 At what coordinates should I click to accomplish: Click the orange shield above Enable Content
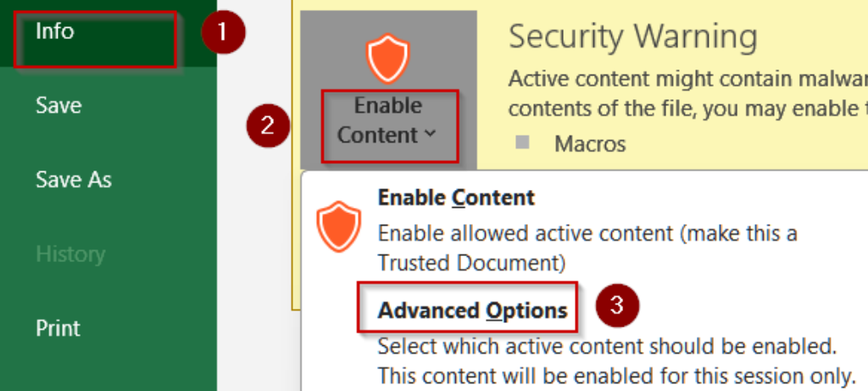[387, 59]
